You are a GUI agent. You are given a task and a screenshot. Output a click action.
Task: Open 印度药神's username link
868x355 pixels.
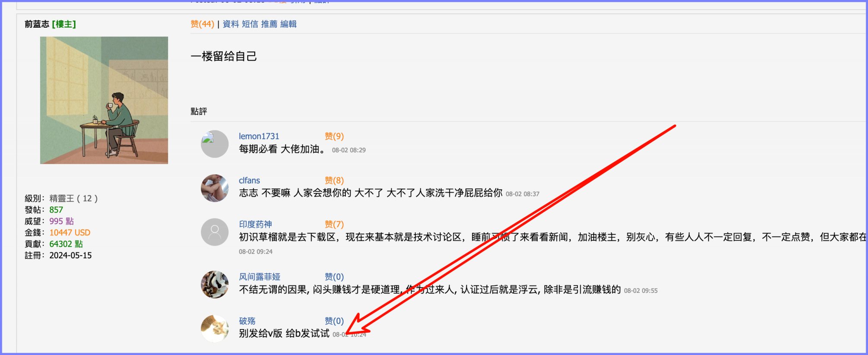pyautogui.click(x=255, y=225)
